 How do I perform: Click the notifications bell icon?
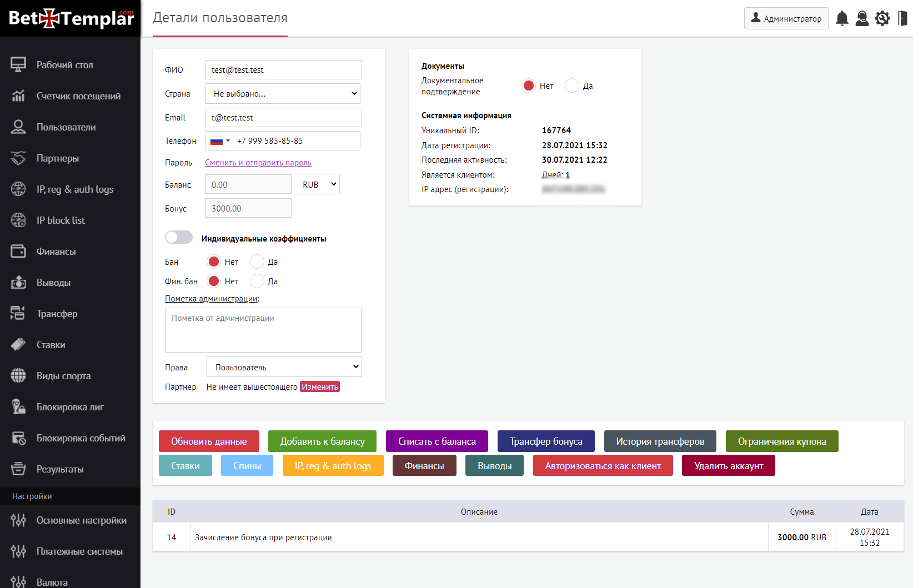tap(842, 18)
